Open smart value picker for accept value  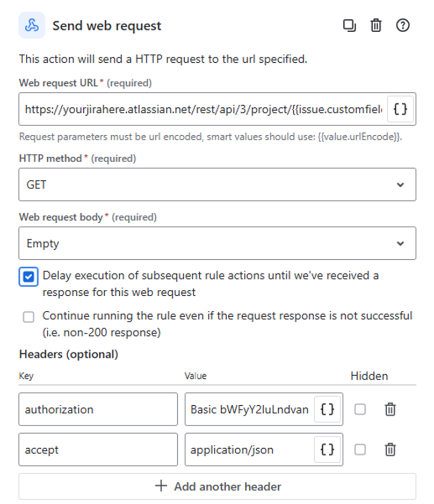(x=327, y=450)
